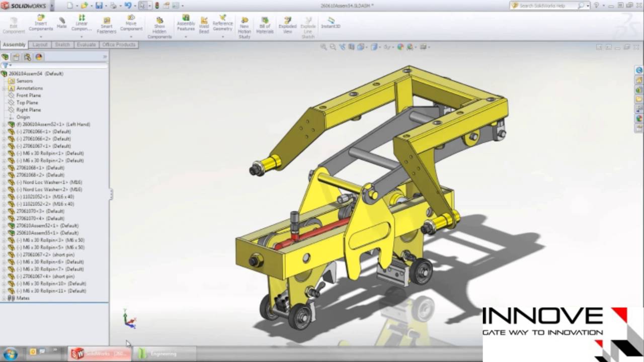Open the ConfigurationManager tab icon
The image size is (644, 362).
click(27, 57)
